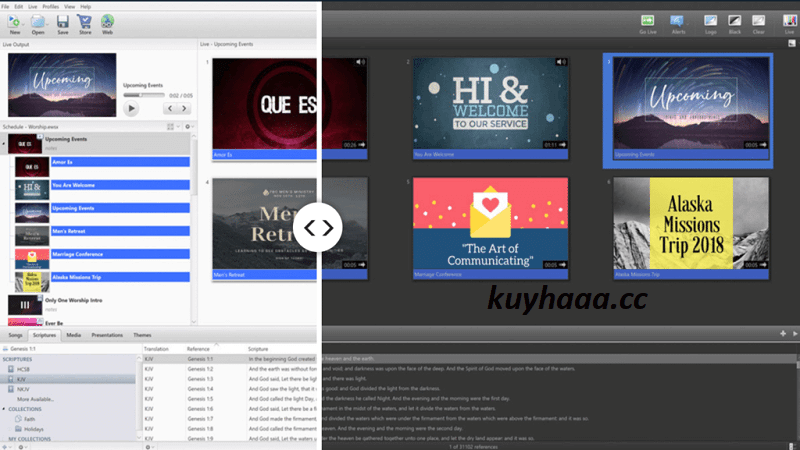
Task: Collapse the Upcoming Events schedule item arrow
Action: [x=4, y=144]
